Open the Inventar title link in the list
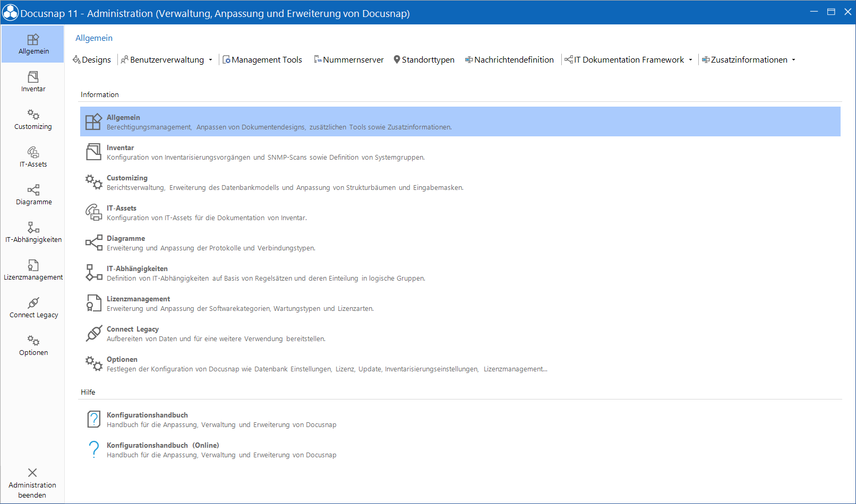Image resolution: width=856 pixels, height=504 pixels. [120, 147]
